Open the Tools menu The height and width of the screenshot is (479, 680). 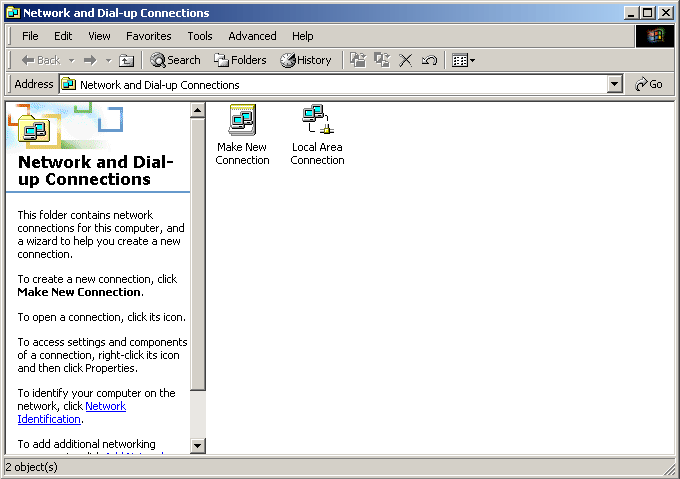click(x=200, y=36)
